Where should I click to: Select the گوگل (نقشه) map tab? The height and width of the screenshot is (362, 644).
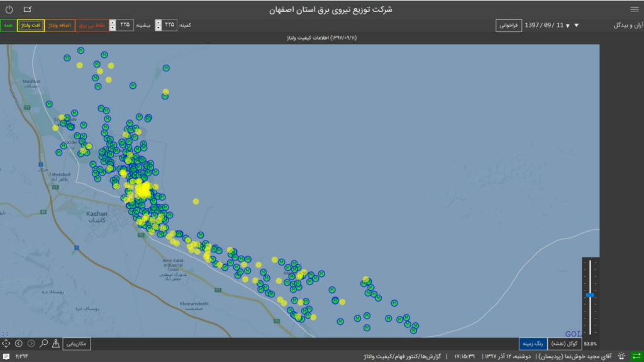click(564, 344)
